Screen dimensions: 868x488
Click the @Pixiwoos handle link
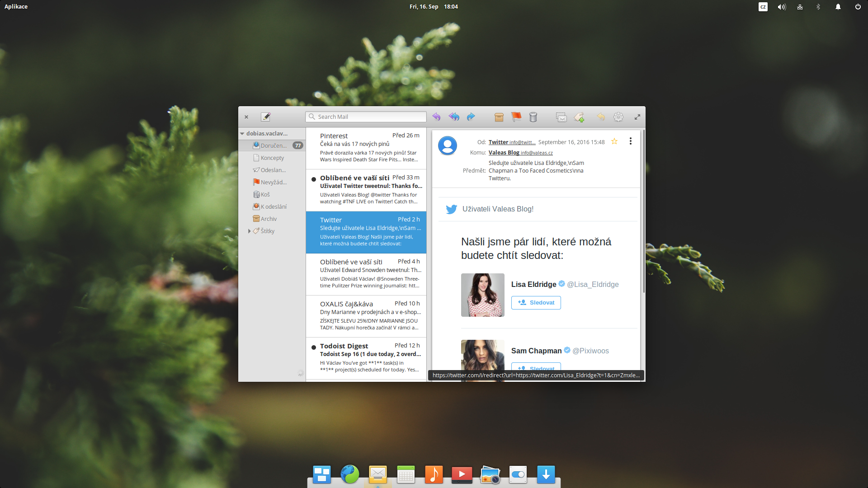(x=590, y=351)
